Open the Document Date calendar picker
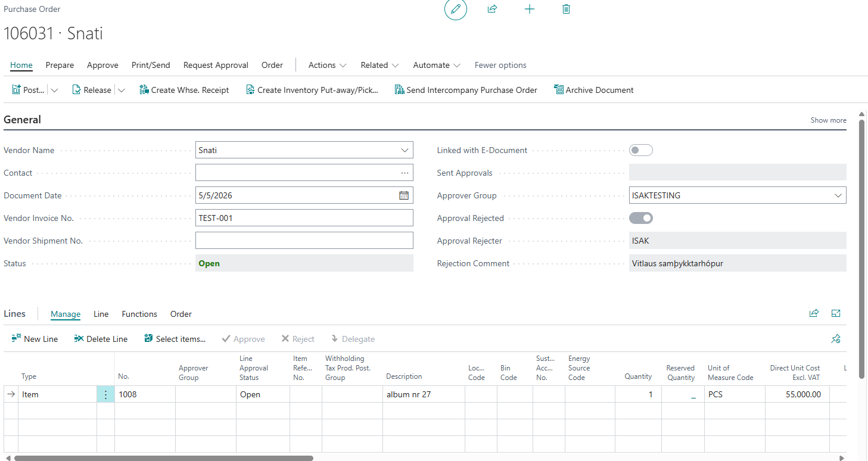Viewport: 868px width, 461px height. point(403,195)
